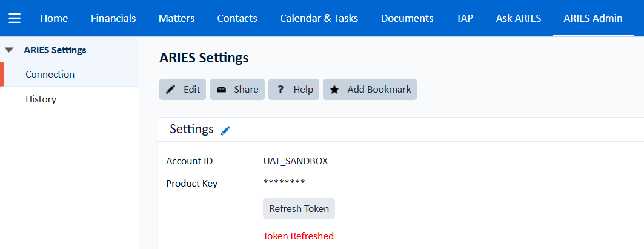
Task: Go to the Home tab
Action: coord(54,18)
